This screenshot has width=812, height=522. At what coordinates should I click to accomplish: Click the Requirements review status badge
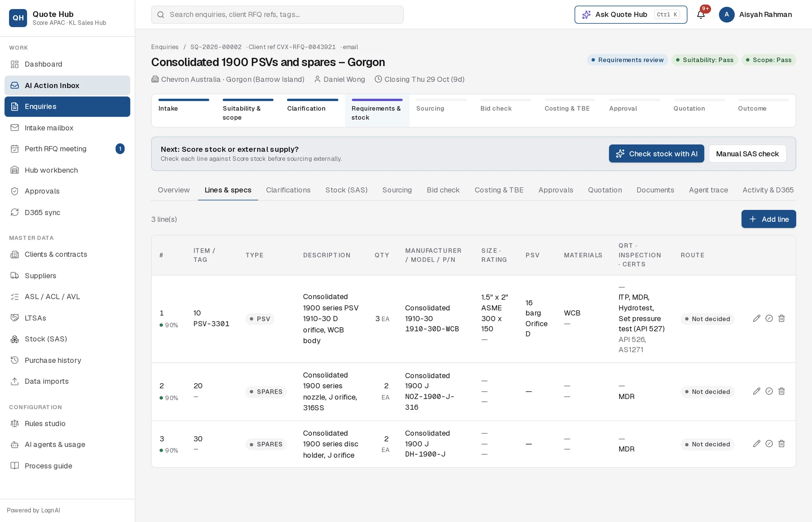(627, 60)
